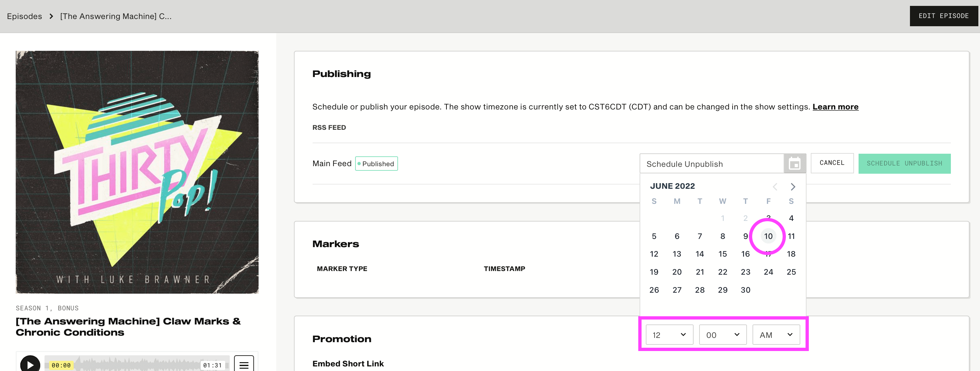The height and width of the screenshot is (371, 980).
Task: Select June 13 in calendar
Action: [x=677, y=254]
